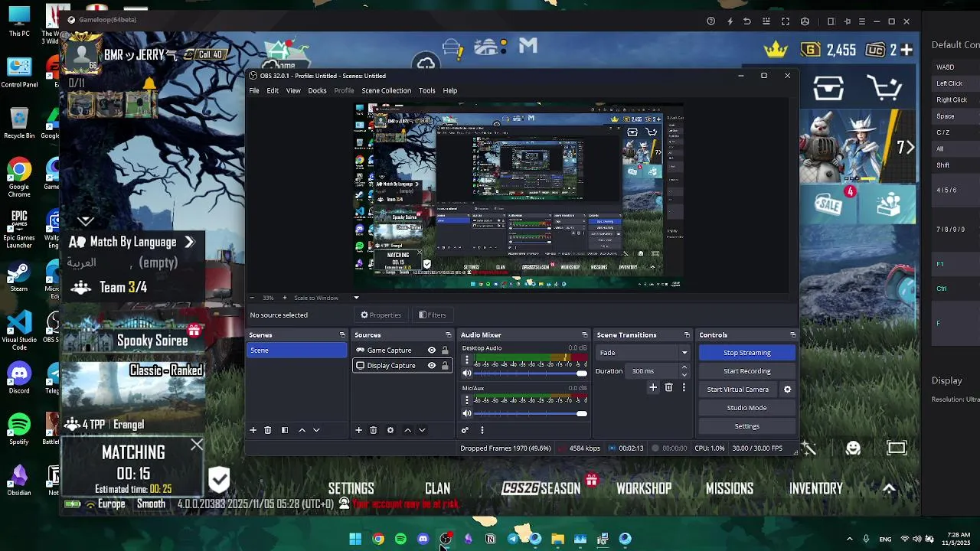Toggle lock on Display Capture source

[445, 366]
